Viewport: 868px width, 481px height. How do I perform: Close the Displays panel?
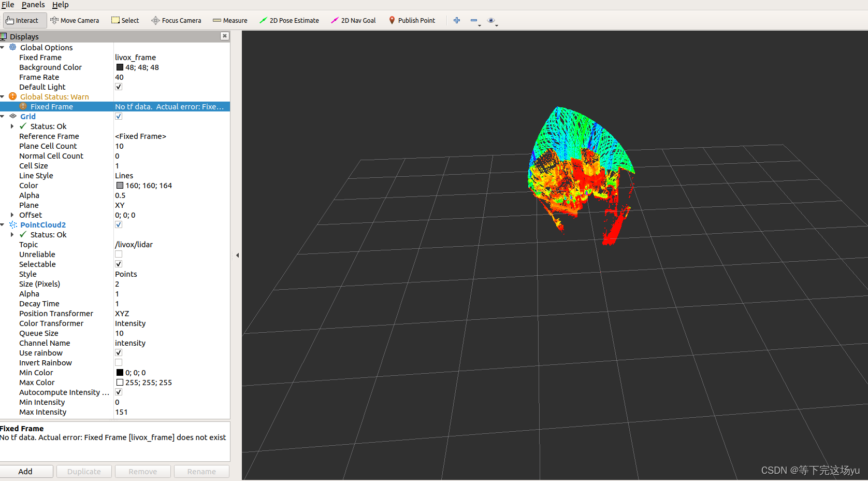224,36
